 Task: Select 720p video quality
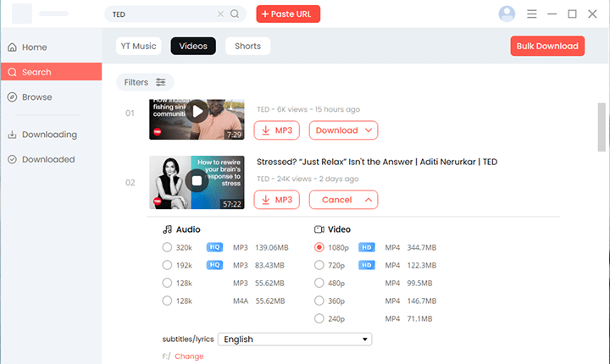[319, 265]
